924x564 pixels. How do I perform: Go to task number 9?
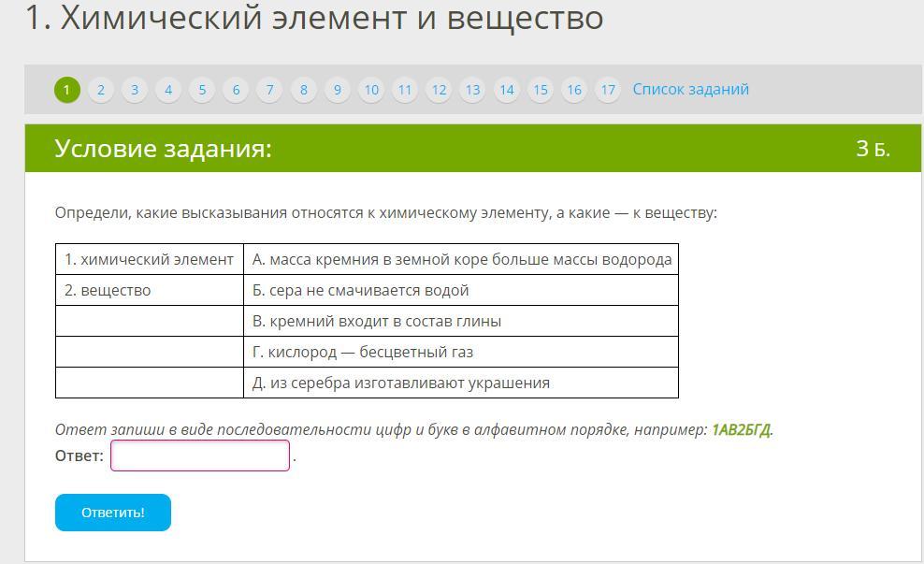(337, 90)
